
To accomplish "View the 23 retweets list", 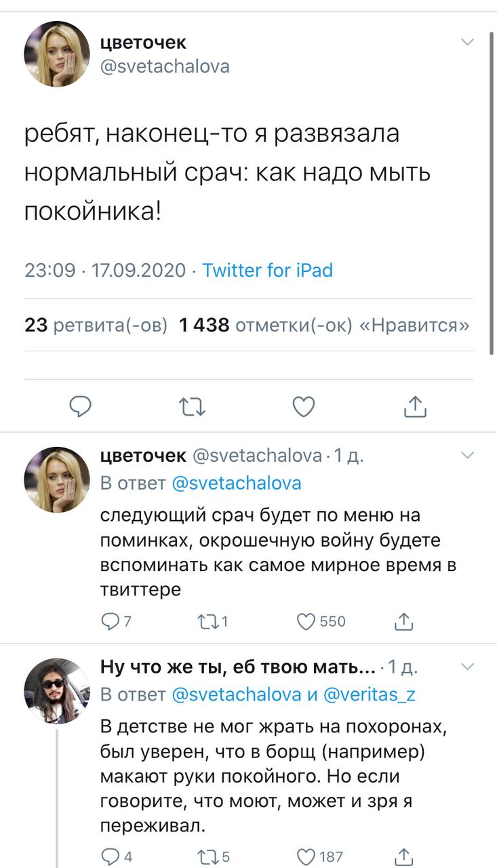I will coord(96,325).
